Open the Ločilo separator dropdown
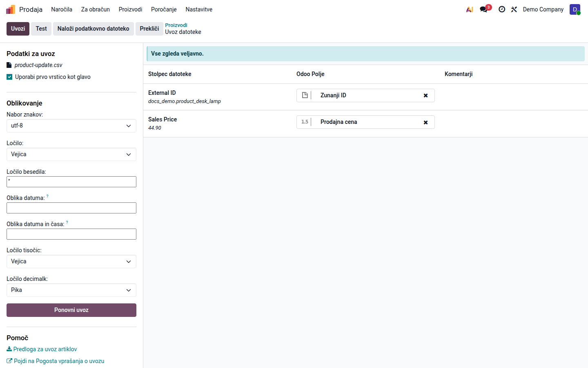588x368 pixels. 71,155
